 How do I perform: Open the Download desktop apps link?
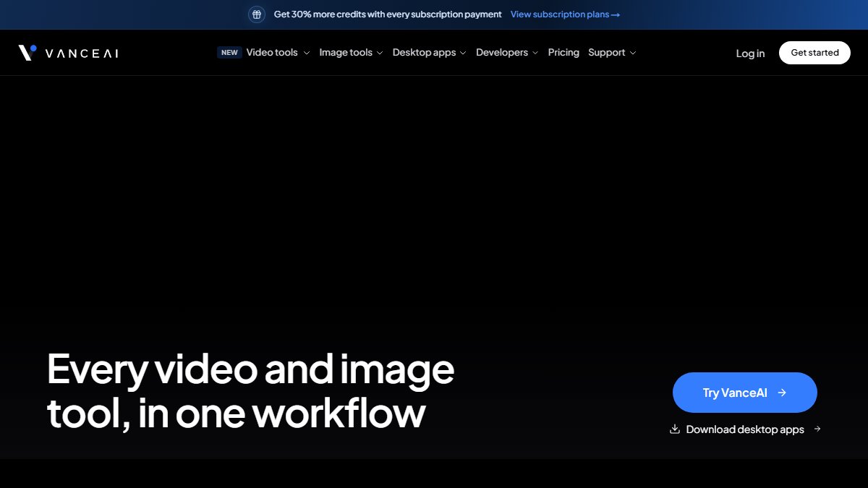tap(745, 429)
